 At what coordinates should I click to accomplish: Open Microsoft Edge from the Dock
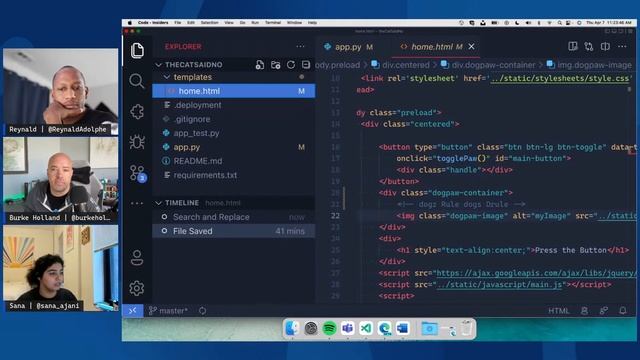point(384,328)
